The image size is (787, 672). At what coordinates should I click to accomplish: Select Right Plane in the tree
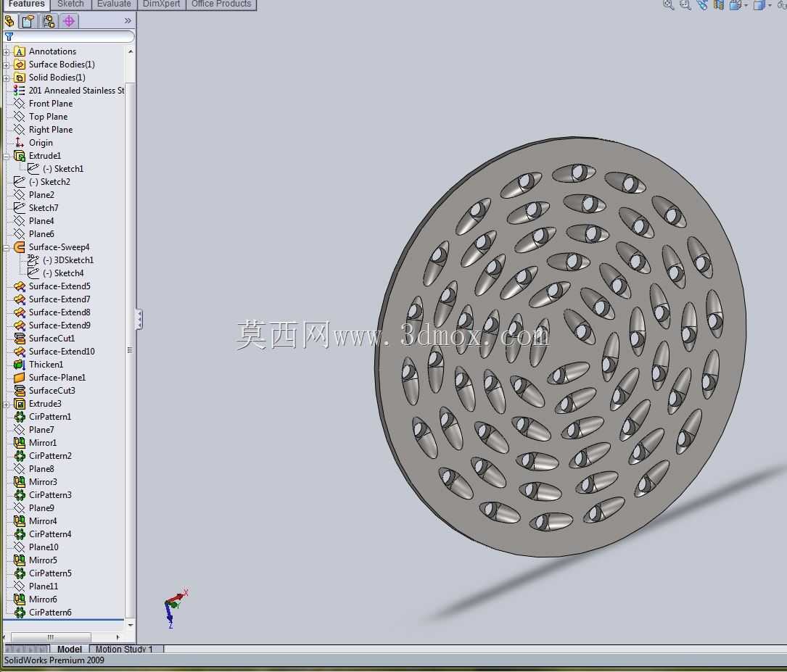click(50, 129)
